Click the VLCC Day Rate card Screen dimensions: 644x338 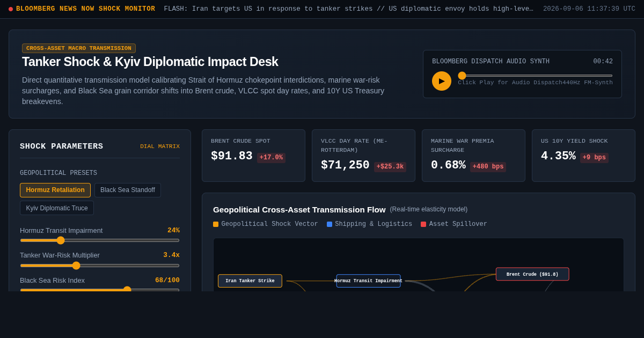(x=364, y=156)
